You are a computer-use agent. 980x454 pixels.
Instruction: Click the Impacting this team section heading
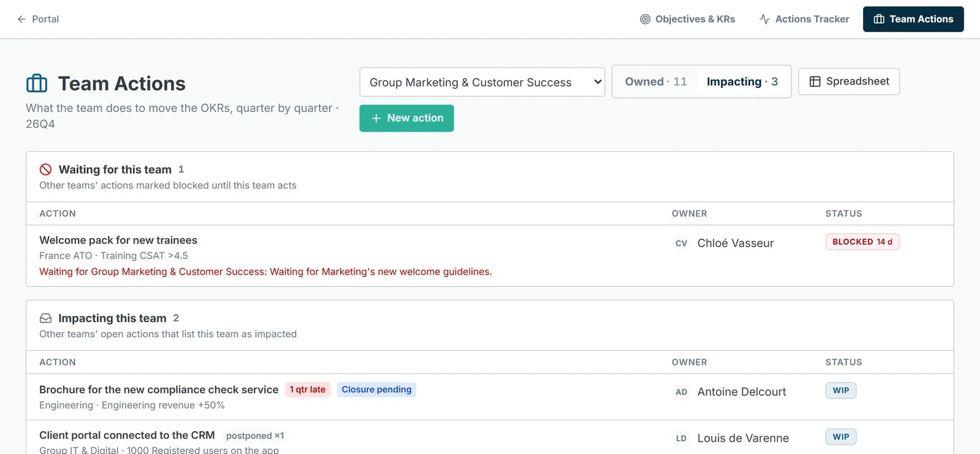point(112,318)
